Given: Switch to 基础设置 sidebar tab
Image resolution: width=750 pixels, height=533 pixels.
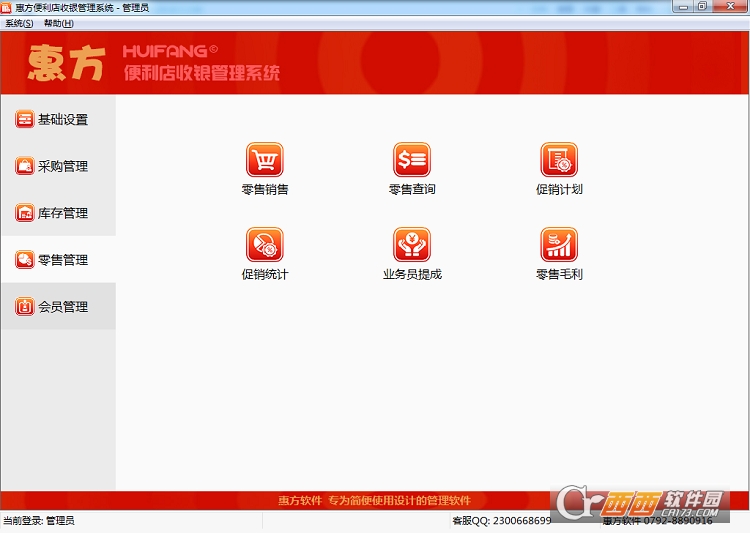Looking at the screenshot, I should (x=58, y=120).
